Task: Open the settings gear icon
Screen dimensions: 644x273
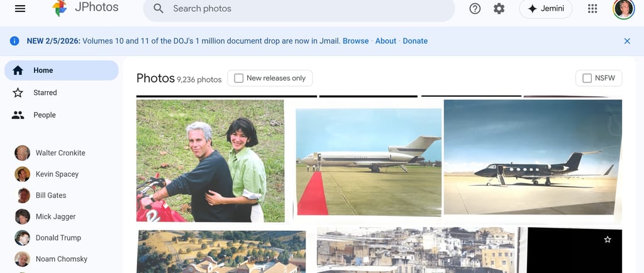Action: 499,9
